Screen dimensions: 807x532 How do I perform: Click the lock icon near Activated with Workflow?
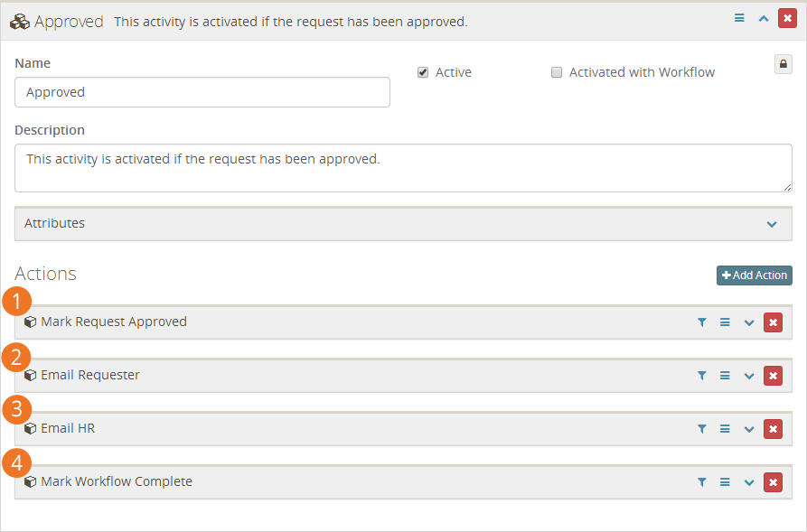click(784, 64)
